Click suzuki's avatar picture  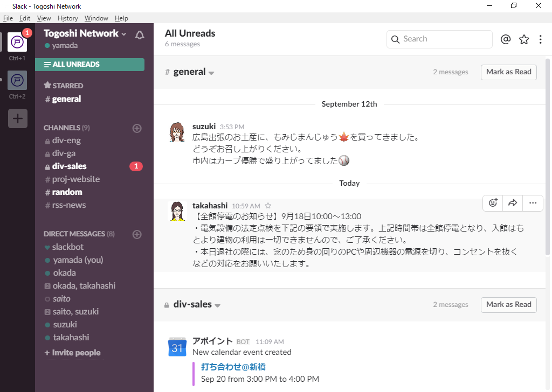(x=177, y=132)
